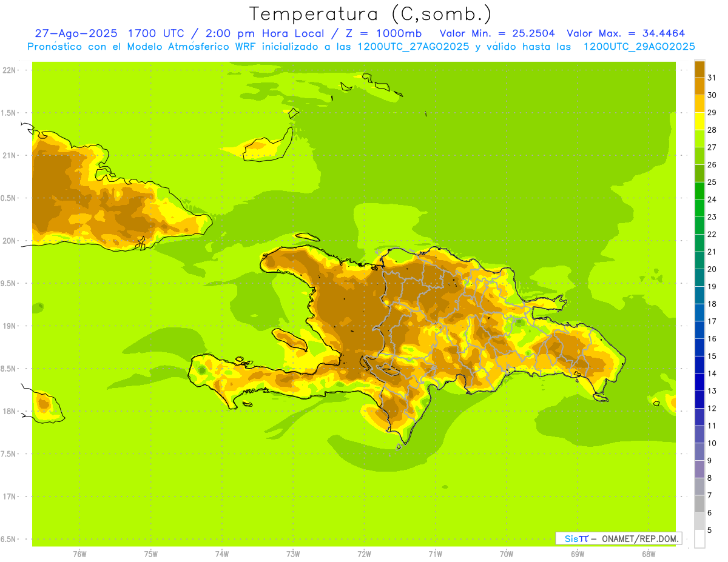Select the legend swatch between the 28 and 29 labels
Image resolution: width=728 pixels, height=562 pixels.
click(699, 121)
